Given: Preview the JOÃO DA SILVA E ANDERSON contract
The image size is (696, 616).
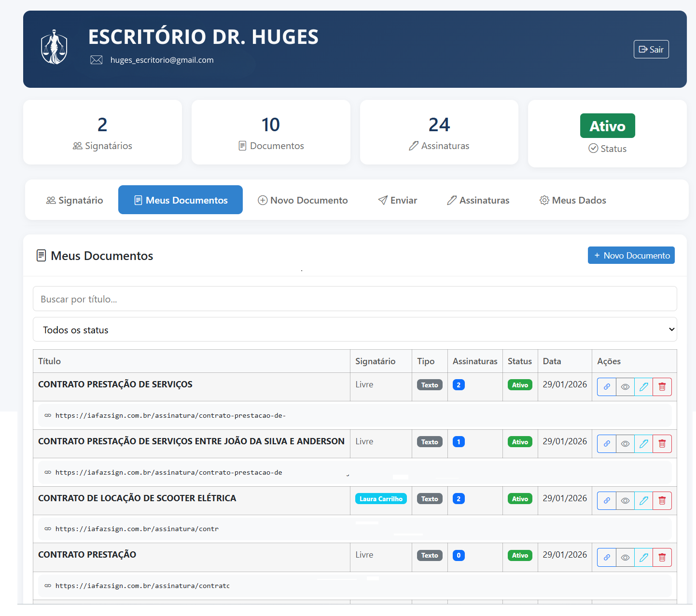Looking at the screenshot, I should coord(625,444).
